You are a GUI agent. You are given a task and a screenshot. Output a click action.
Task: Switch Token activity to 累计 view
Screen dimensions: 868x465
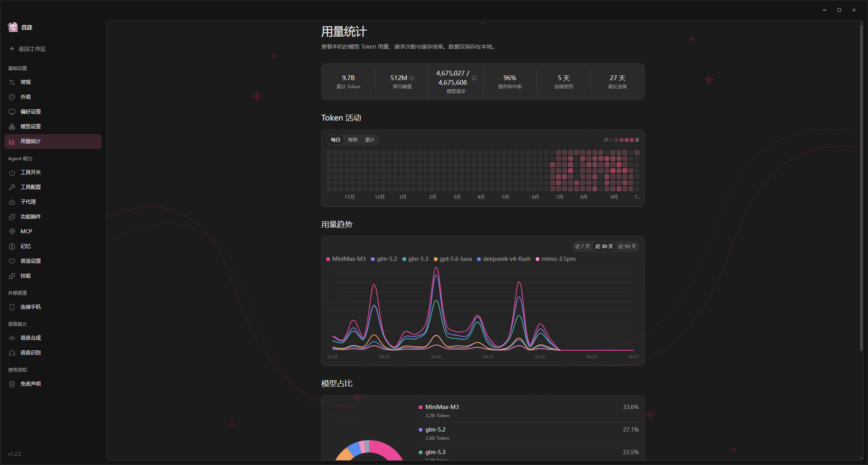[x=370, y=140]
